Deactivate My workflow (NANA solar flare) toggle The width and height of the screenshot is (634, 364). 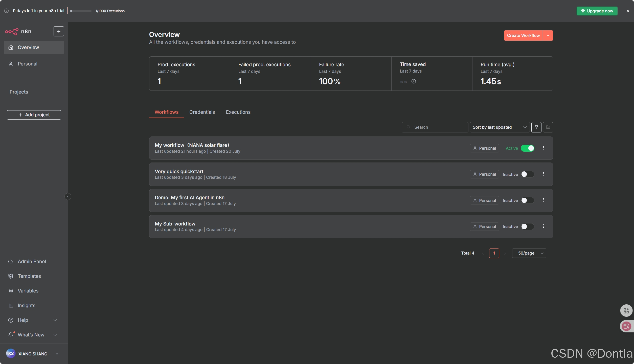click(x=528, y=148)
